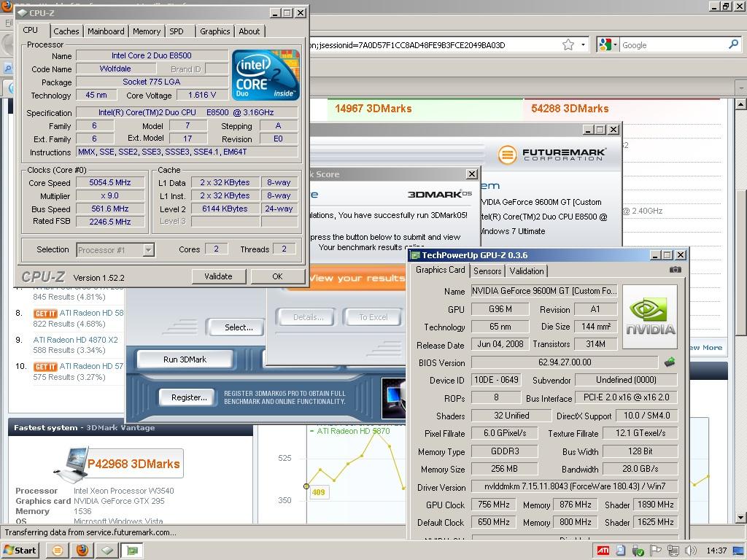Click in the Google search box

tap(673, 45)
